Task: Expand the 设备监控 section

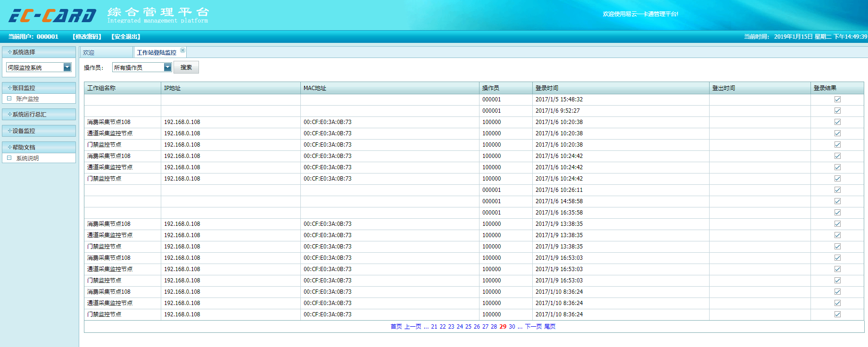Action: (39, 131)
